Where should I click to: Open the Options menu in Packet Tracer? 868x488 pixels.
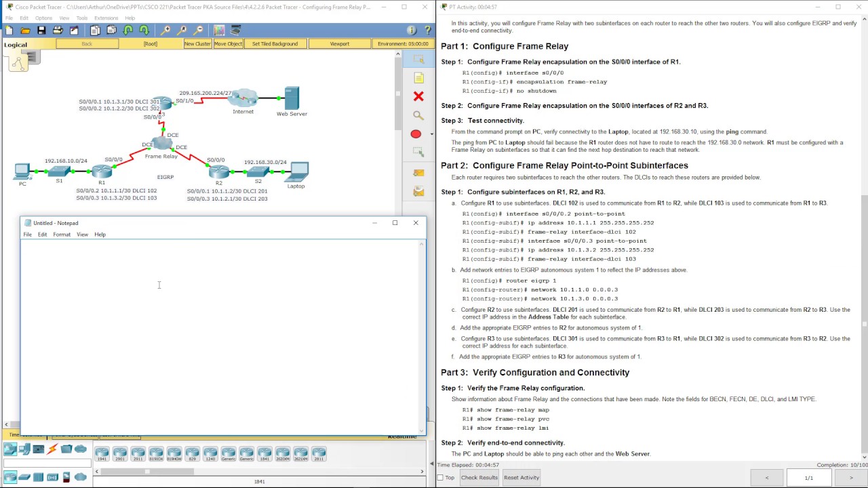[43, 18]
